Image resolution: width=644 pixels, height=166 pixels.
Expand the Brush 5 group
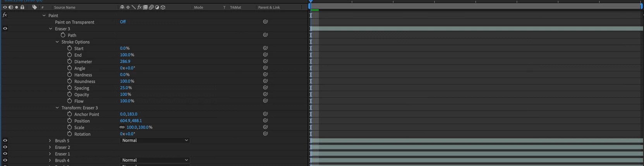tap(50, 140)
